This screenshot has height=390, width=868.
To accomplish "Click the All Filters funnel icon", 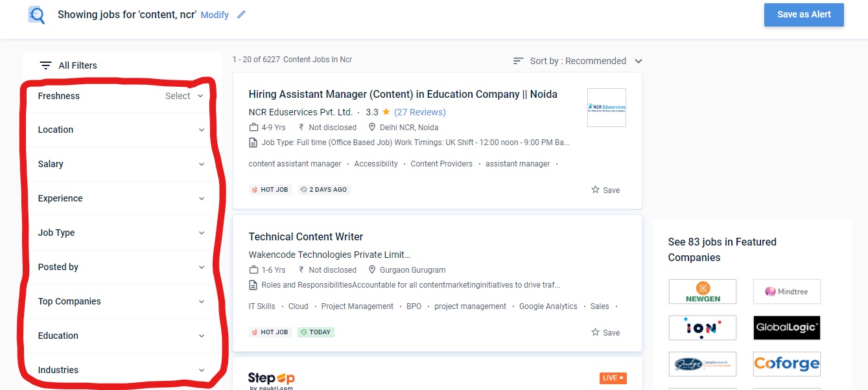I will (45, 65).
